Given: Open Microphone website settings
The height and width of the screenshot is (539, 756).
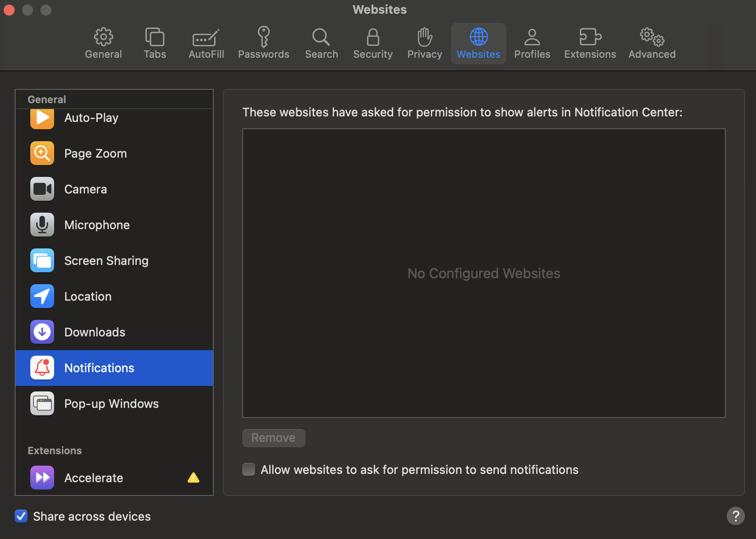Looking at the screenshot, I should tap(97, 225).
